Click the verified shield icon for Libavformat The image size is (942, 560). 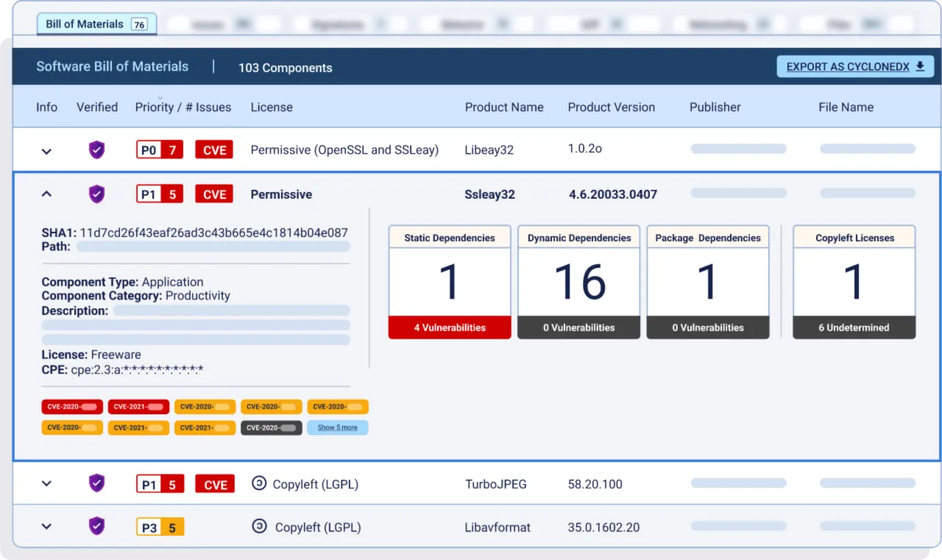point(96,526)
